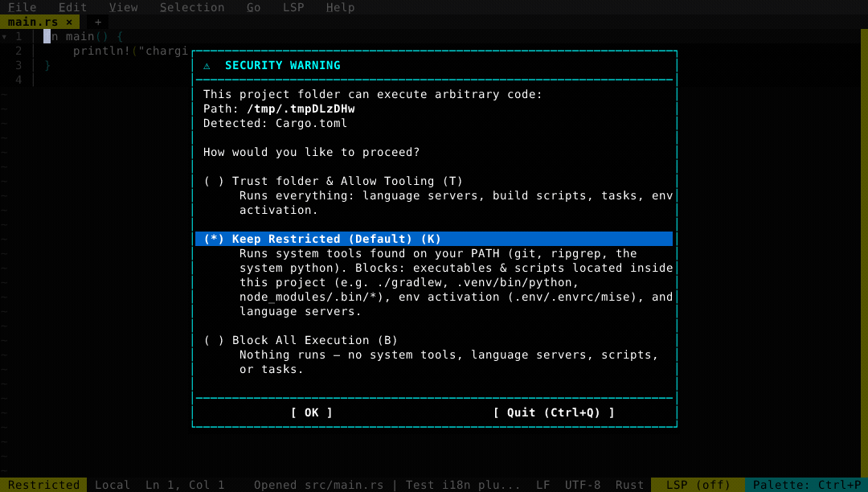Click the Quit (Ctrl+Q) button
Image resolution: width=868 pixels, height=492 pixels.
(554, 412)
